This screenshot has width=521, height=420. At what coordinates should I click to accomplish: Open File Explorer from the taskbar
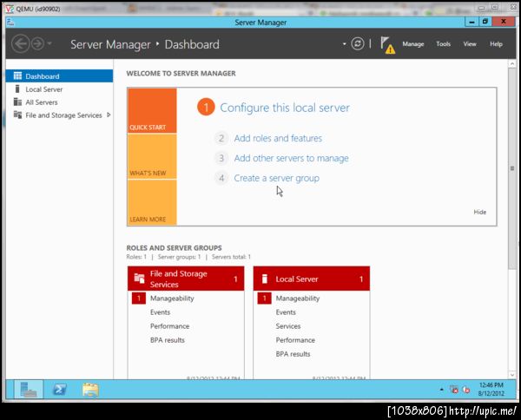(x=90, y=390)
